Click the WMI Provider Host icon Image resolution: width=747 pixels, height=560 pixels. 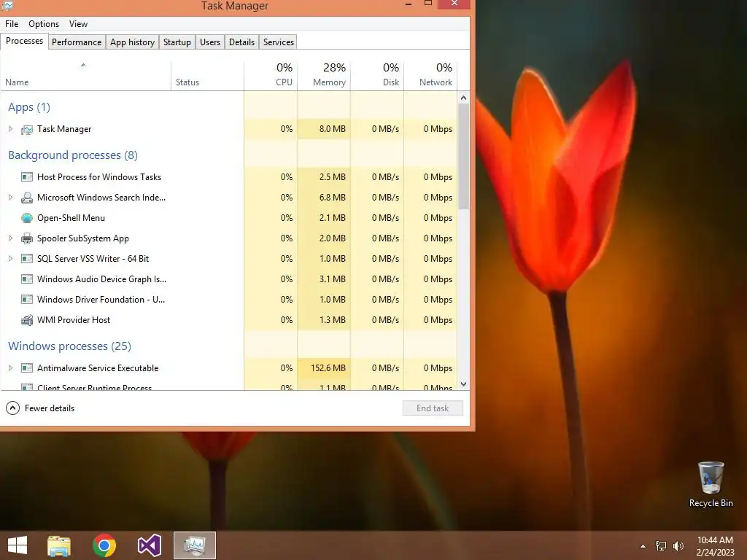pyautogui.click(x=27, y=320)
